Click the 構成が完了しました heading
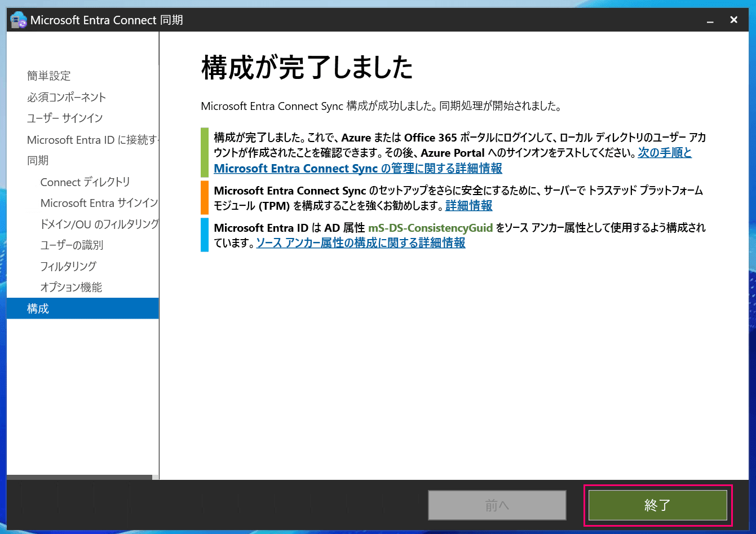 pos(307,68)
